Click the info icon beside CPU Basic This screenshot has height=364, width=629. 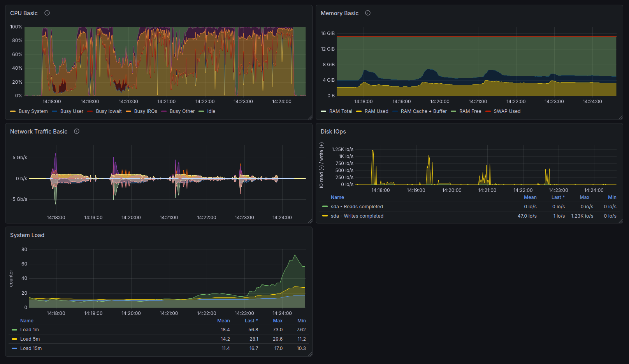(47, 13)
